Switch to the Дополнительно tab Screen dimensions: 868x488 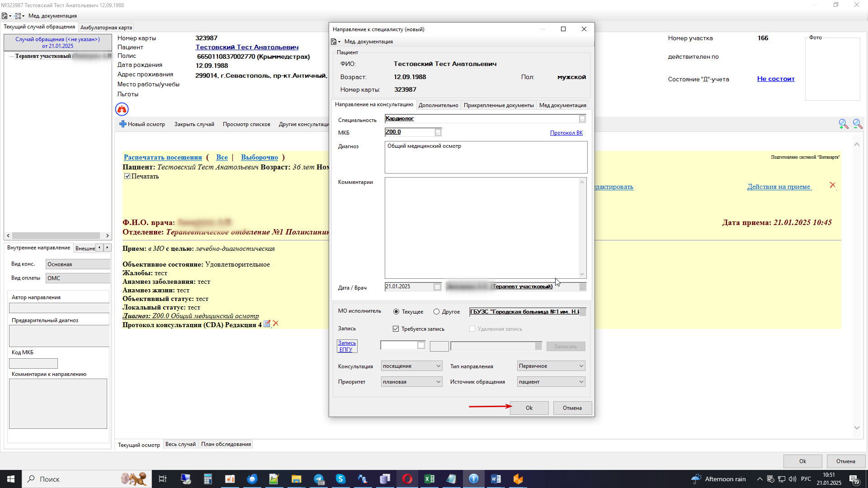pyautogui.click(x=438, y=105)
